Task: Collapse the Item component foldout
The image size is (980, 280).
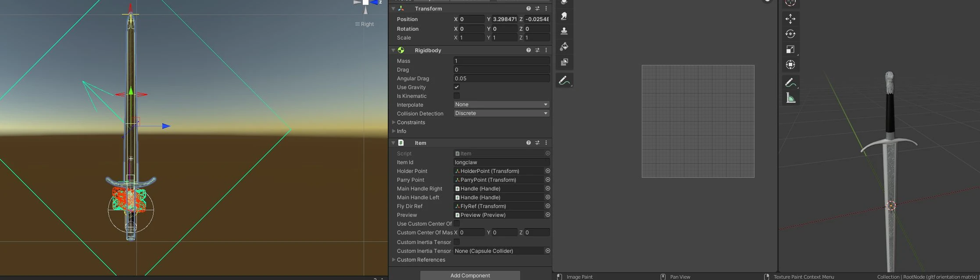Action: click(393, 143)
